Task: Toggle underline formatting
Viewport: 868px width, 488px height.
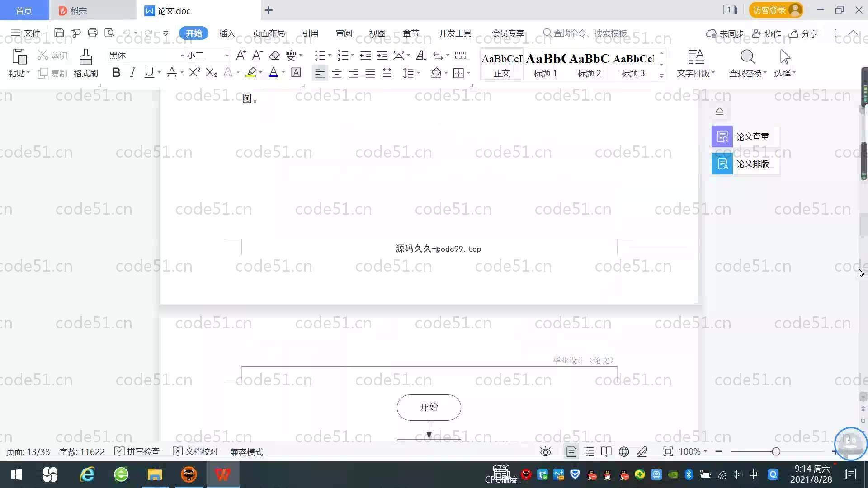Action: 149,72
